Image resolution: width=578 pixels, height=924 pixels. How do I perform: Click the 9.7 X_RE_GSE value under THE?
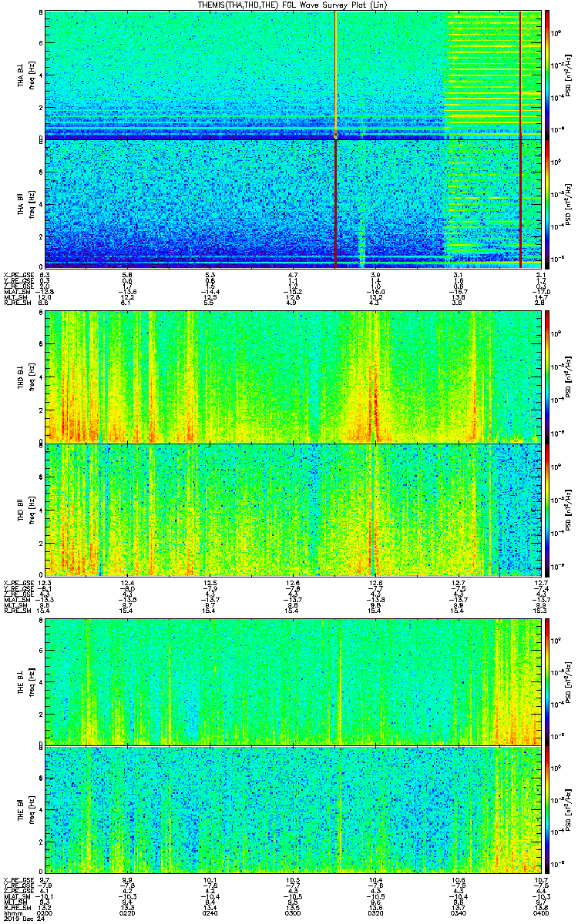pos(43,879)
